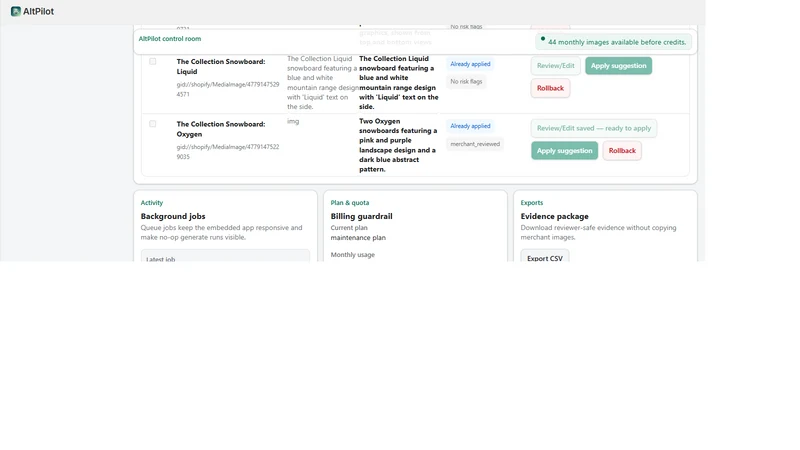This screenshot has height=450, width=800.
Task: Select The Collection Snowboard: Liquid title
Action: (221, 66)
